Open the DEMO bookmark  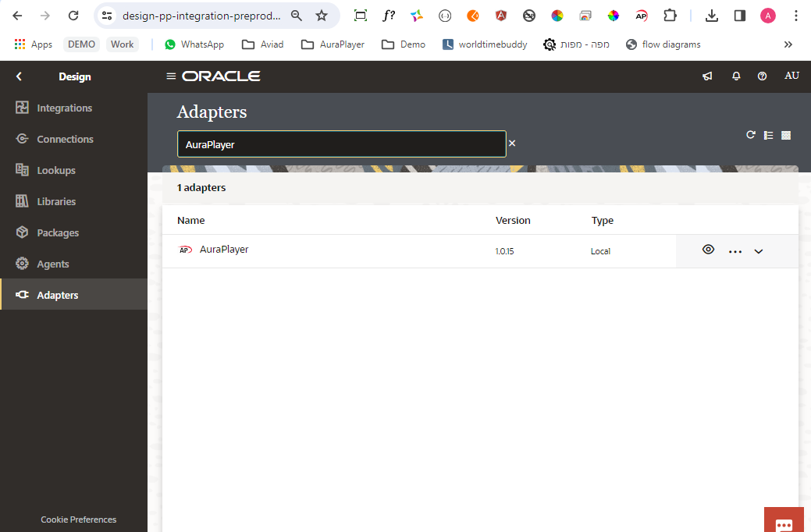coord(81,44)
